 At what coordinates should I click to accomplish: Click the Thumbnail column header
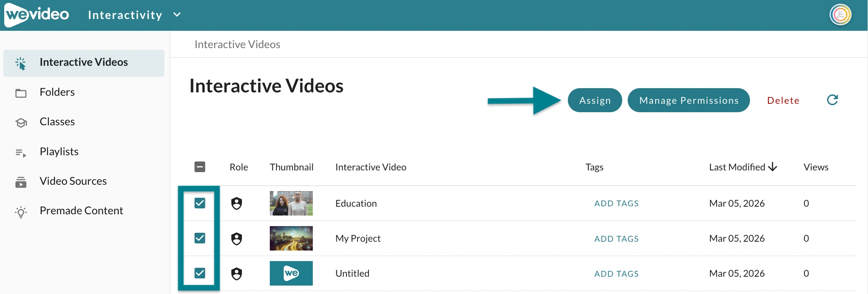(292, 167)
